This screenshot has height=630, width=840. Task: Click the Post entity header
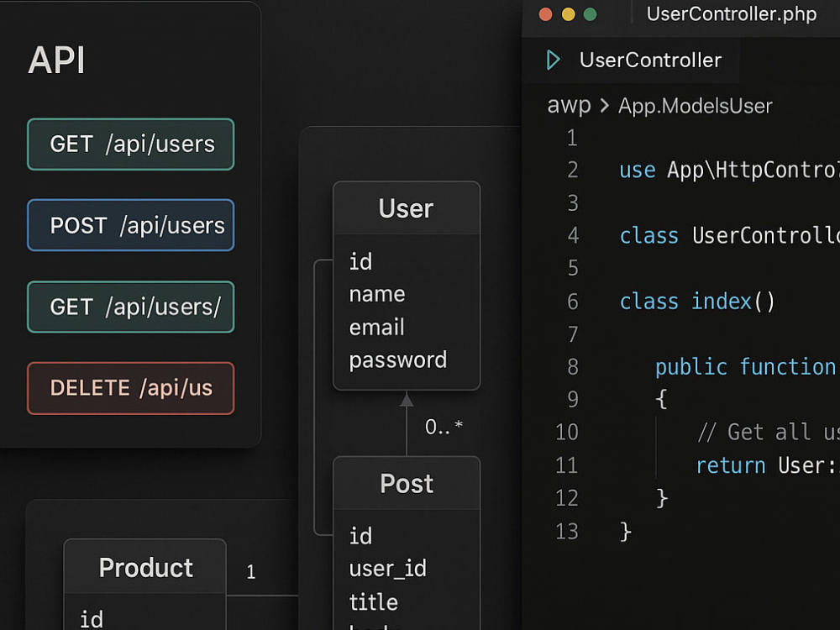[x=406, y=483]
